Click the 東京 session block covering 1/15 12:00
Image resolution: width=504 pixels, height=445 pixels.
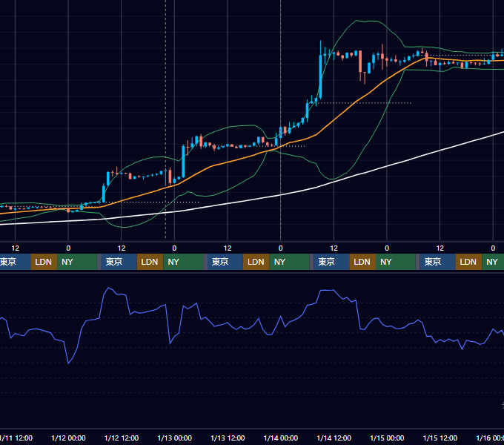pyautogui.click(x=437, y=262)
